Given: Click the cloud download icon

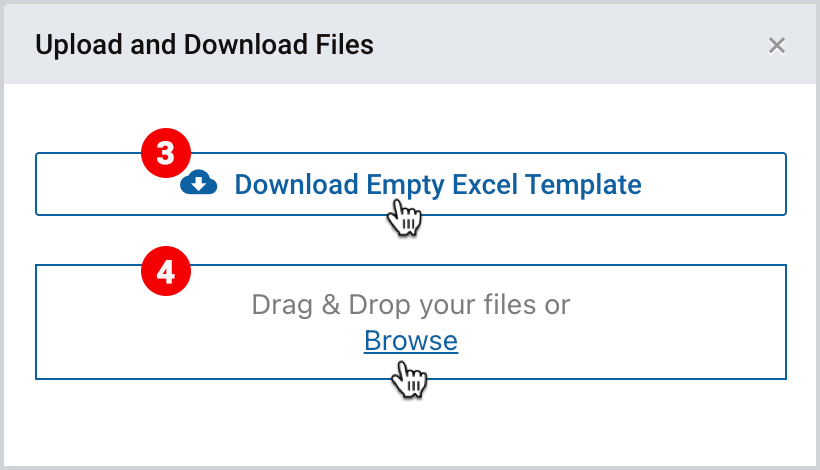Looking at the screenshot, I should pyautogui.click(x=199, y=184).
